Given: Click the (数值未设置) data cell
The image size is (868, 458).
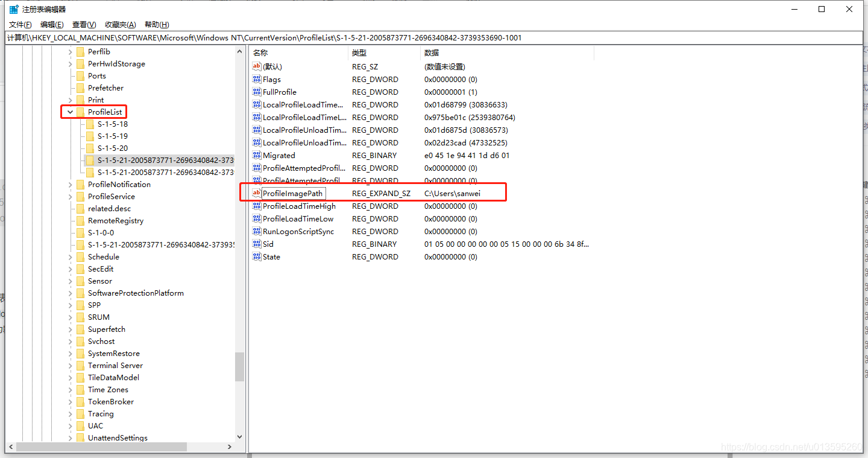Looking at the screenshot, I should click(445, 66).
